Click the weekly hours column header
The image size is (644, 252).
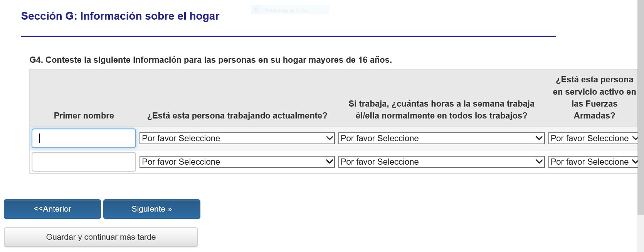pyautogui.click(x=441, y=110)
